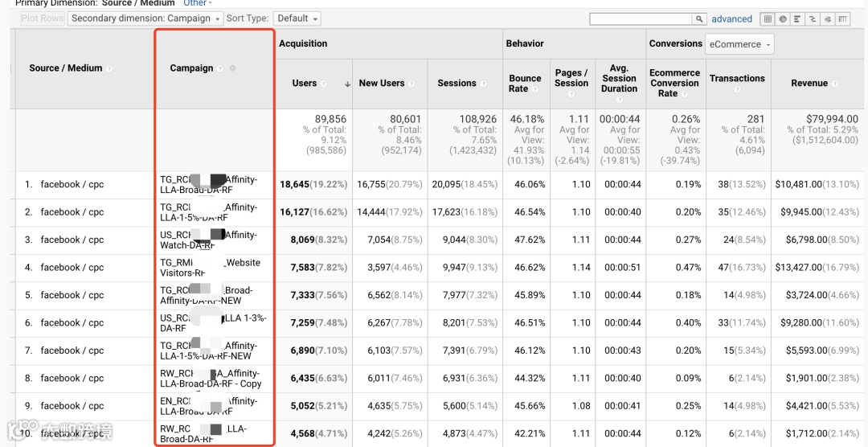Select campaign ending Affinity-Watch-DA-RF in row 3

point(208,240)
